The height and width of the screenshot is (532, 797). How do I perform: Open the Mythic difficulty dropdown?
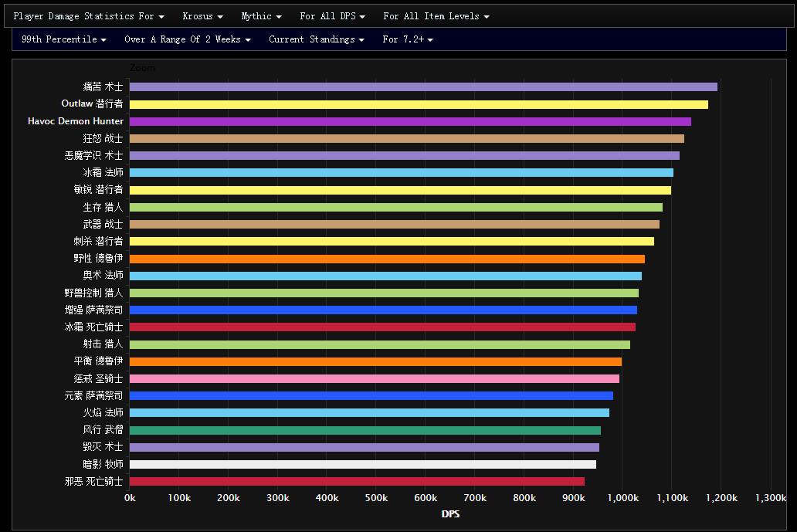point(261,16)
